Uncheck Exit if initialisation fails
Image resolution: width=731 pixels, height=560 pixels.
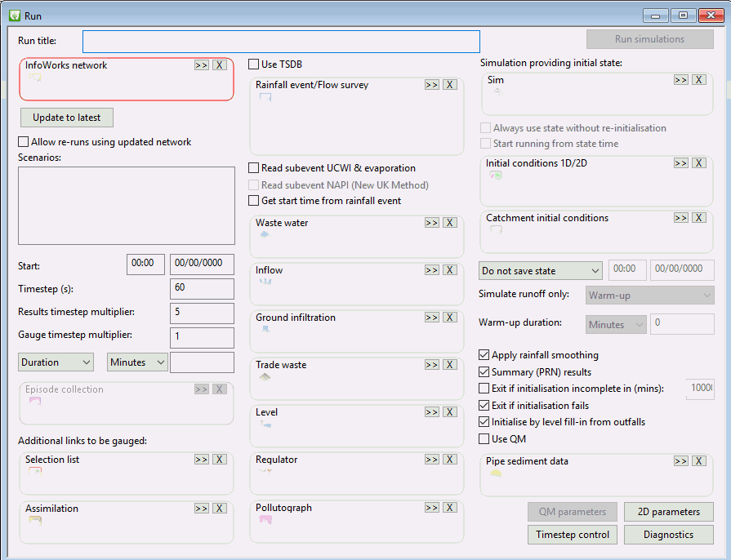click(x=484, y=406)
